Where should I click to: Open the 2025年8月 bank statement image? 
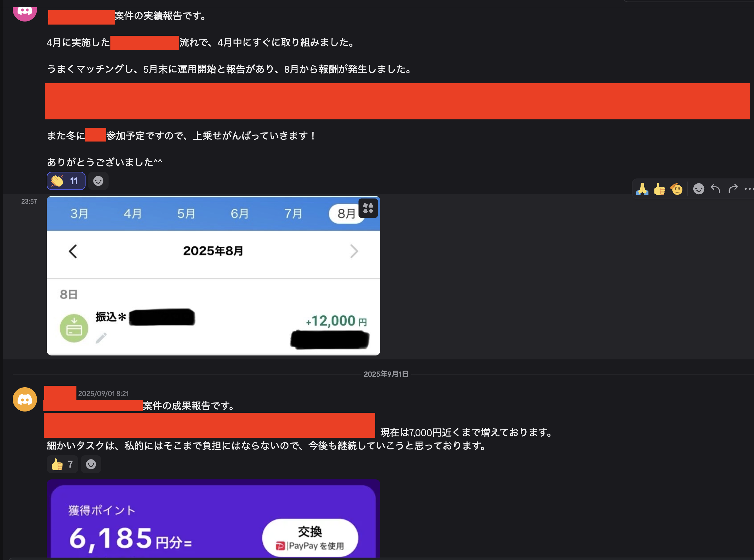pos(213,275)
